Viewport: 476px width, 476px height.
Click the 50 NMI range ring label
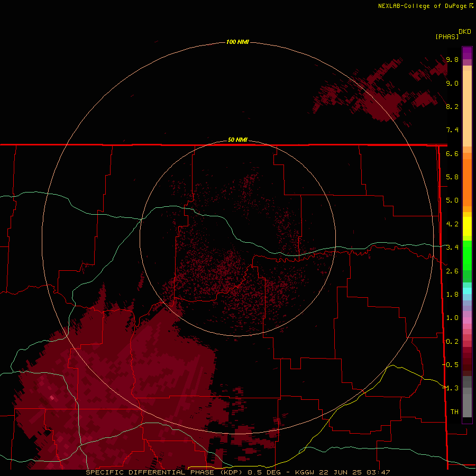237,140
